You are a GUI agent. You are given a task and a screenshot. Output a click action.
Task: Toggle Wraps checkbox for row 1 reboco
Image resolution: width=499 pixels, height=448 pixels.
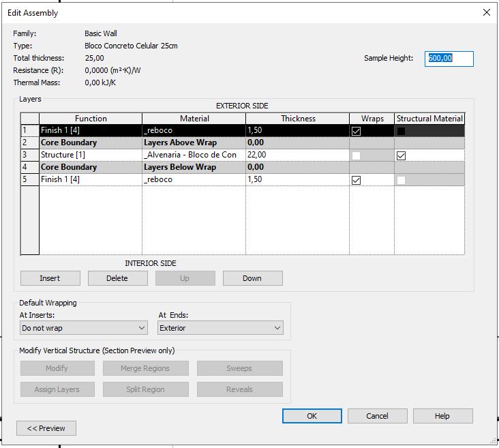point(356,131)
